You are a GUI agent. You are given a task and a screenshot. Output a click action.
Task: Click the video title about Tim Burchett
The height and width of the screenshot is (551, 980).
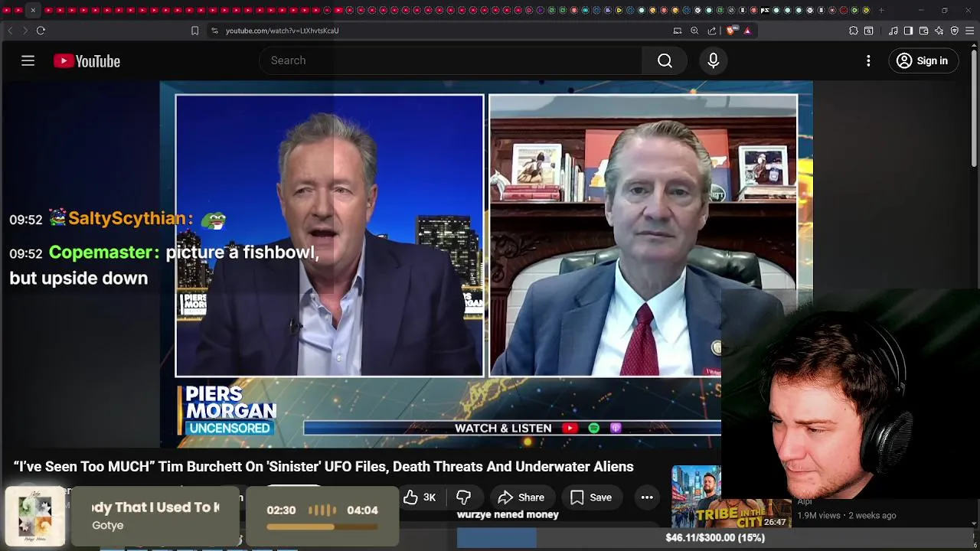324,466
